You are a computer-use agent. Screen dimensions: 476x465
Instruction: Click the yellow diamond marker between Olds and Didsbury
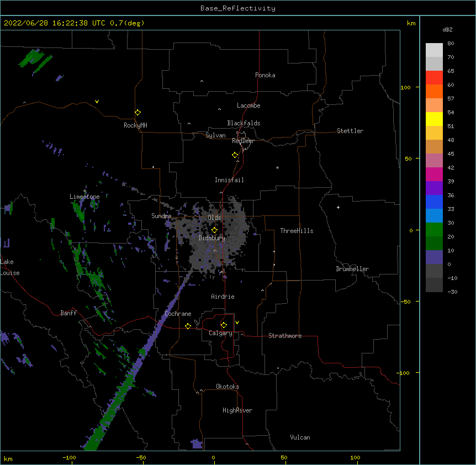[x=214, y=230]
